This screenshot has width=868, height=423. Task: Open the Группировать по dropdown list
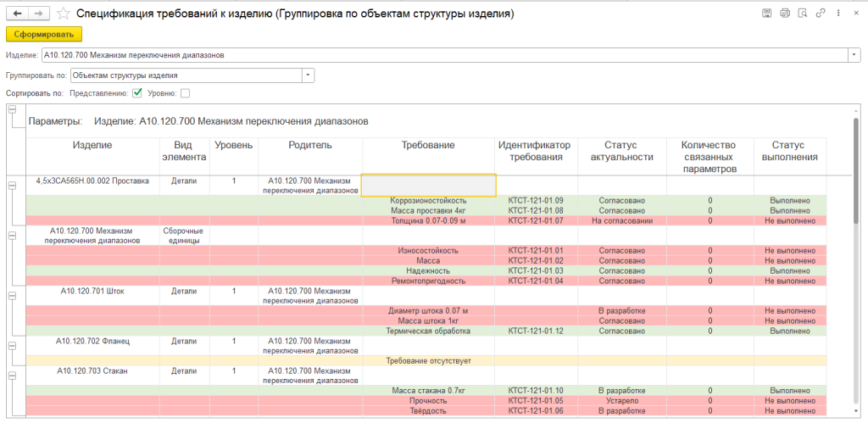309,75
